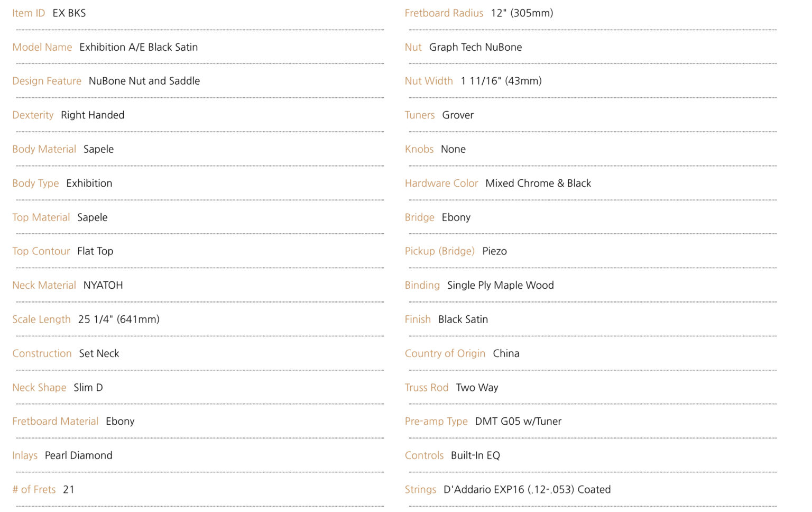
Task: Click the Fretboard Material label
Action: pyautogui.click(x=55, y=422)
